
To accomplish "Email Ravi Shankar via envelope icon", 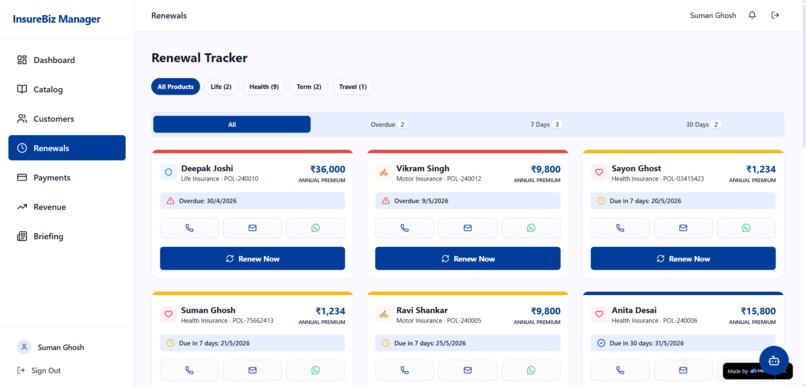I will 467,370.
